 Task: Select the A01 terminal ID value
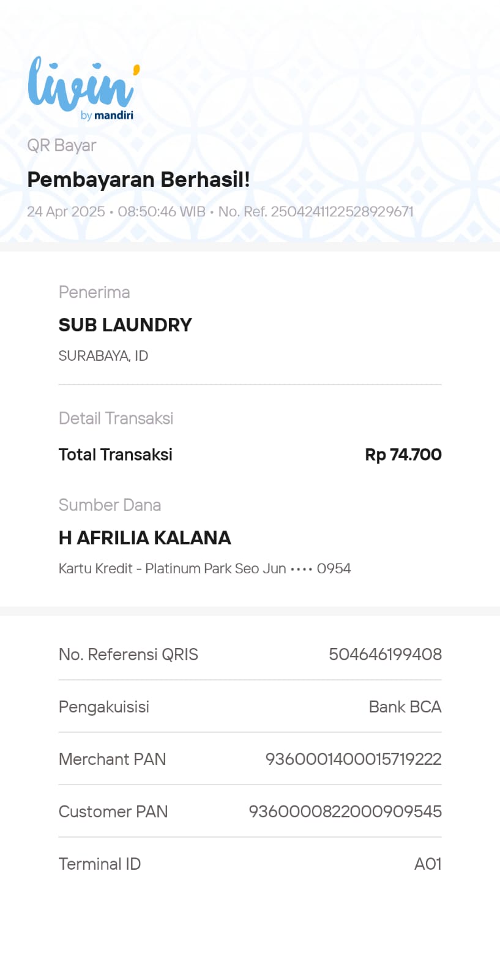[x=427, y=864]
